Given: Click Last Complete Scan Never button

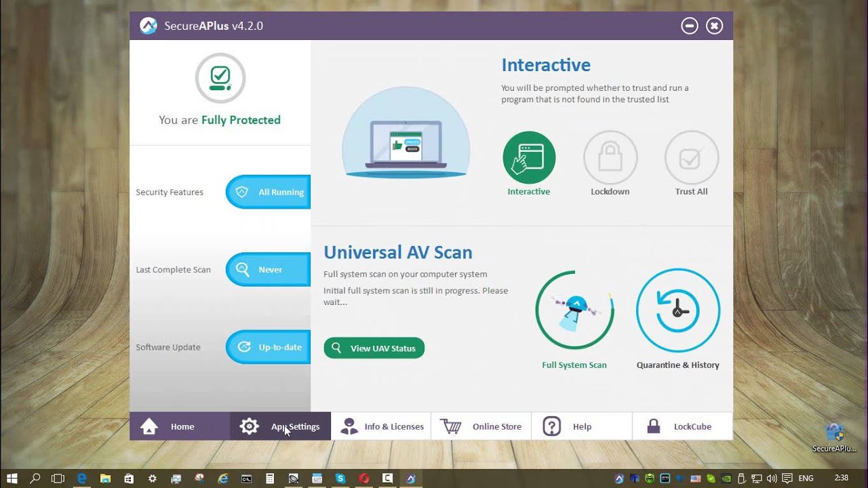Looking at the screenshot, I should pyautogui.click(x=268, y=269).
